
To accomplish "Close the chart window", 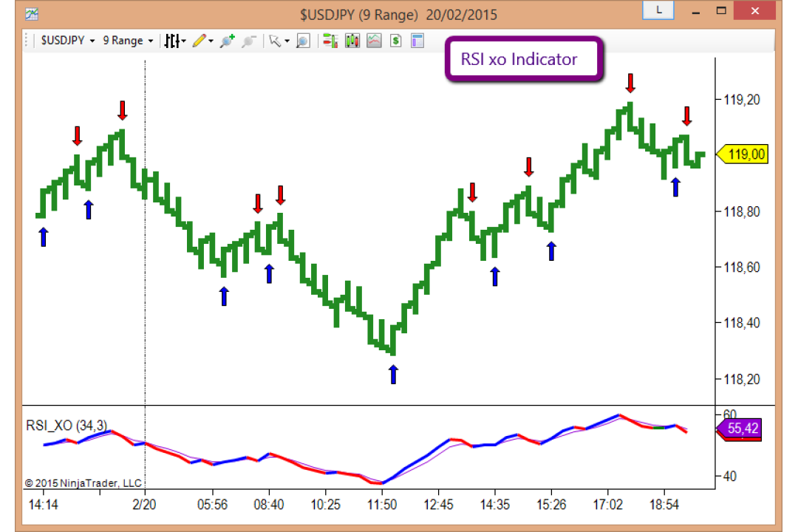I will [754, 10].
